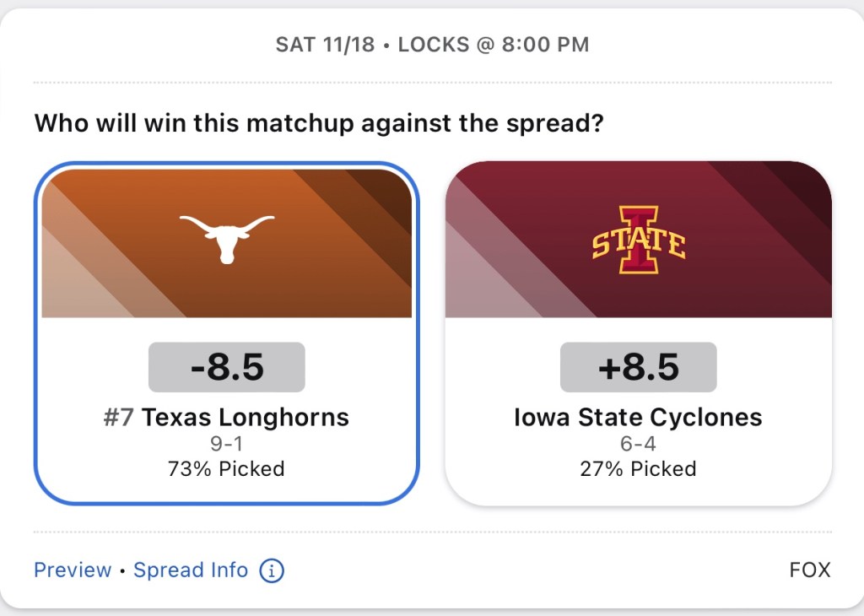Click the matchup spread question text
The height and width of the screenshot is (616, 864).
[x=319, y=124]
